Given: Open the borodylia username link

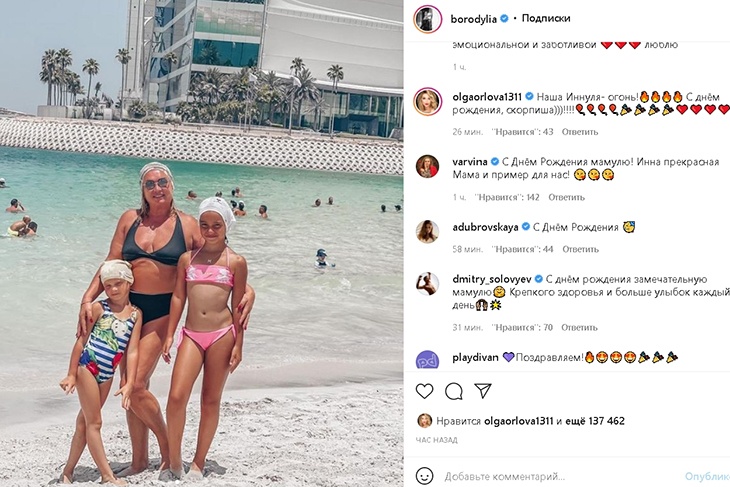Looking at the screenshot, I should pos(473,19).
